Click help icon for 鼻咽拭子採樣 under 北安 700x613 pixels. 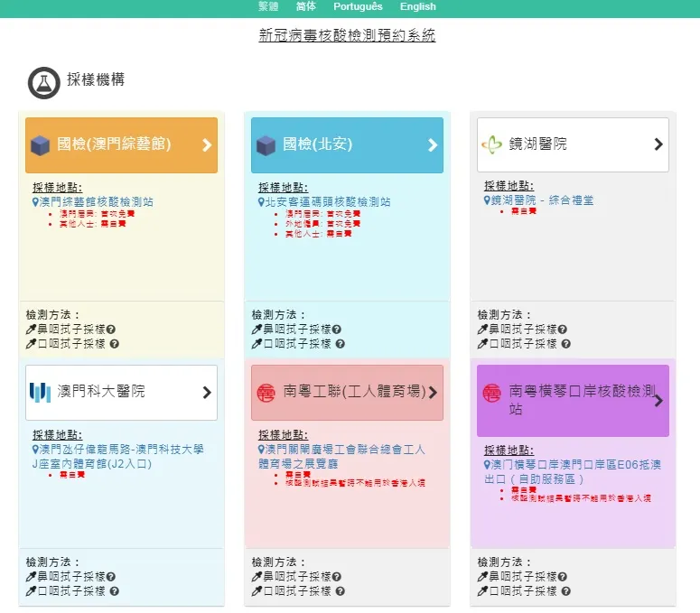337,330
